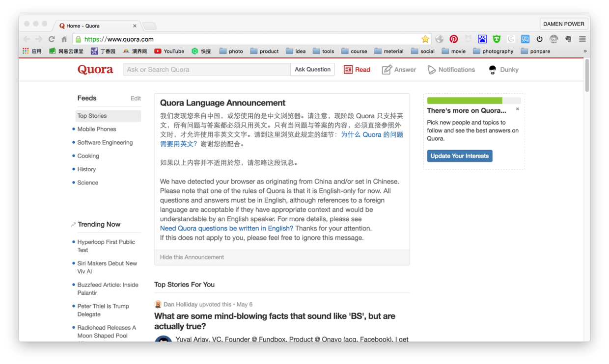Go to browser home page icon
This screenshot has height=364, width=609.
coord(64,39)
